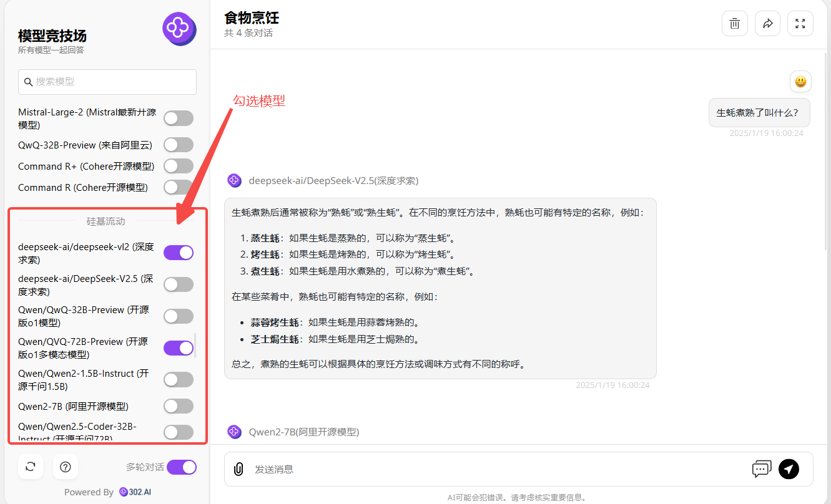831x504 pixels.
Task: Click the user message 生蚝煮熟了叫什么?
Action: click(x=759, y=113)
